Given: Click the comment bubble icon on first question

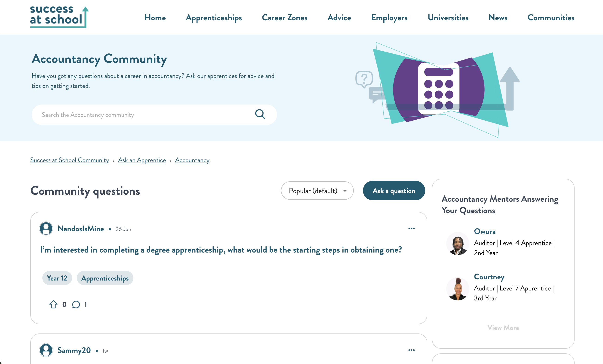Looking at the screenshot, I should coord(76,304).
